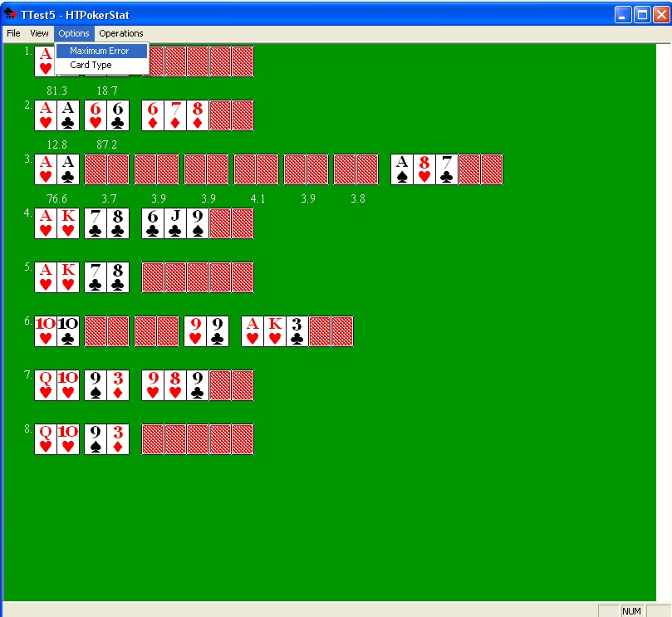Expand the Operations menu
The width and height of the screenshot is (672, 617).
click(x=121, y=33)
